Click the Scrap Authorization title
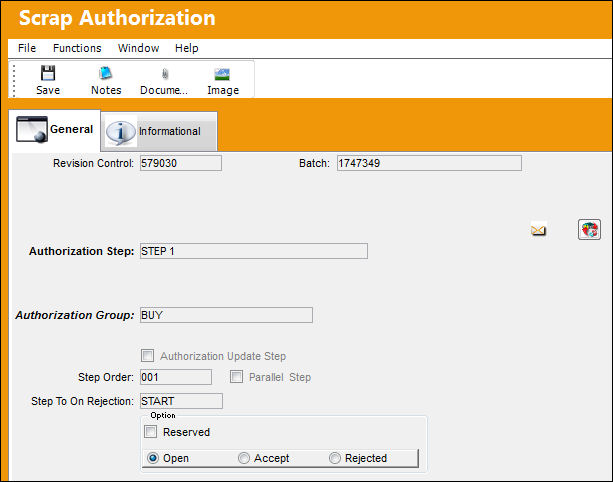This screenshot has height=482, width=613. pyautogui.click(x=117, y=18)
